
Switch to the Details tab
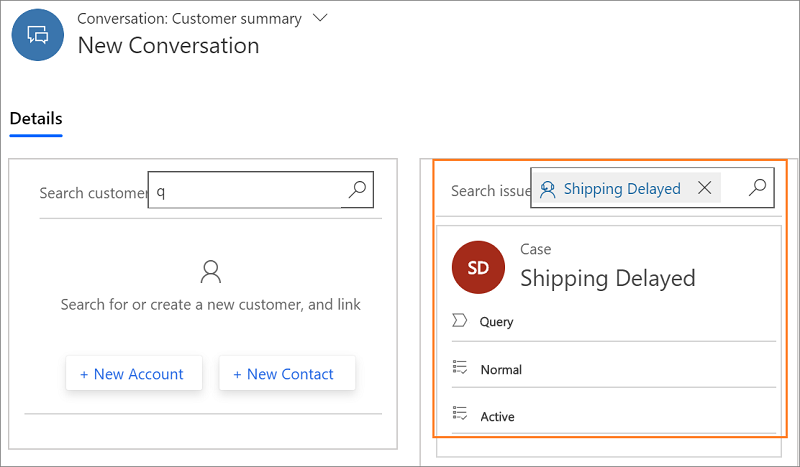coord(36,119)
